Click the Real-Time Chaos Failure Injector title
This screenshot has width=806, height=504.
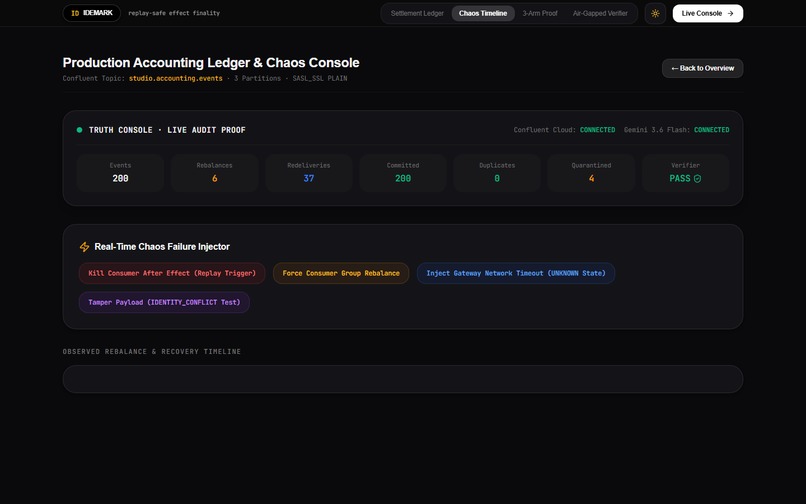tap(162, 247)
